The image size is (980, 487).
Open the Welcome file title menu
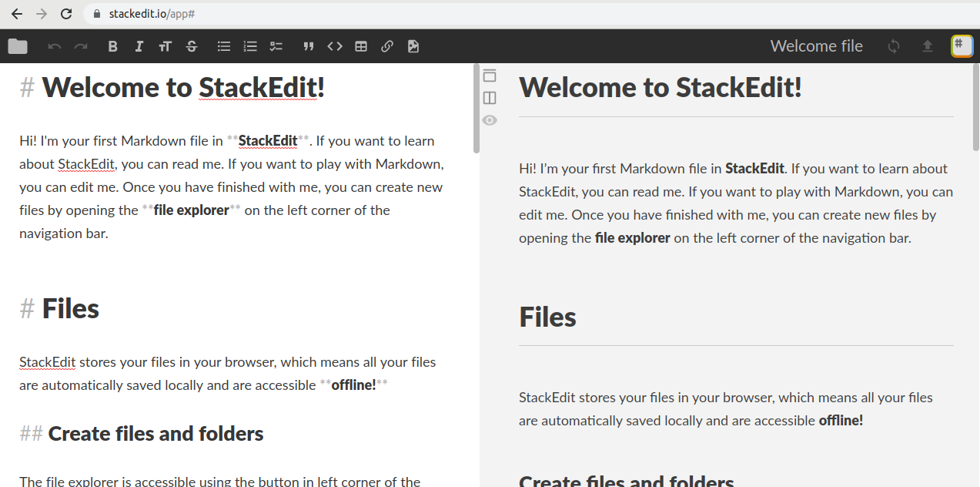pyautogui.click(x=816, y=46)
